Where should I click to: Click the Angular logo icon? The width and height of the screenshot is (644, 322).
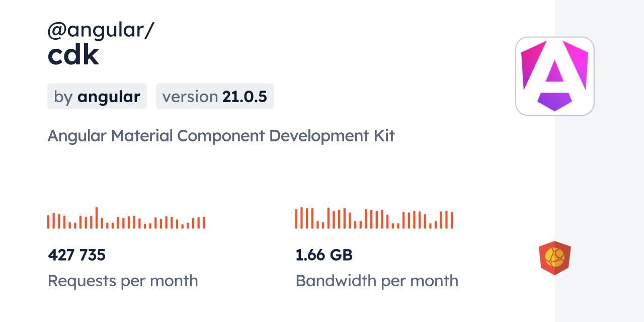(554, 76)
